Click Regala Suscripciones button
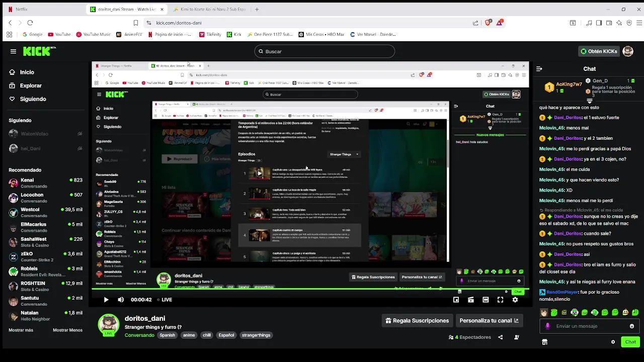The width and height of the screenshot is (644, 362). (x=417, y=320)
